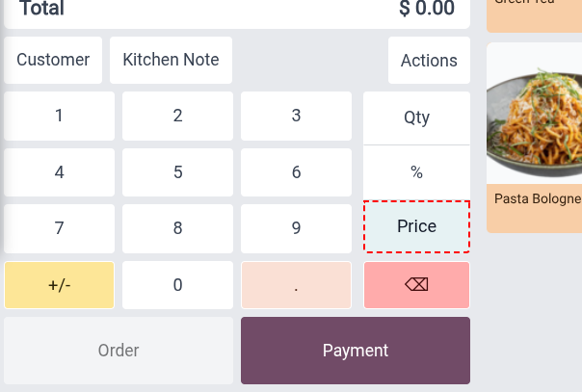The width and height of the screenshot is (582, 392).
Task: Tap the +/- sign toggle key
Action: click(60, 285)
